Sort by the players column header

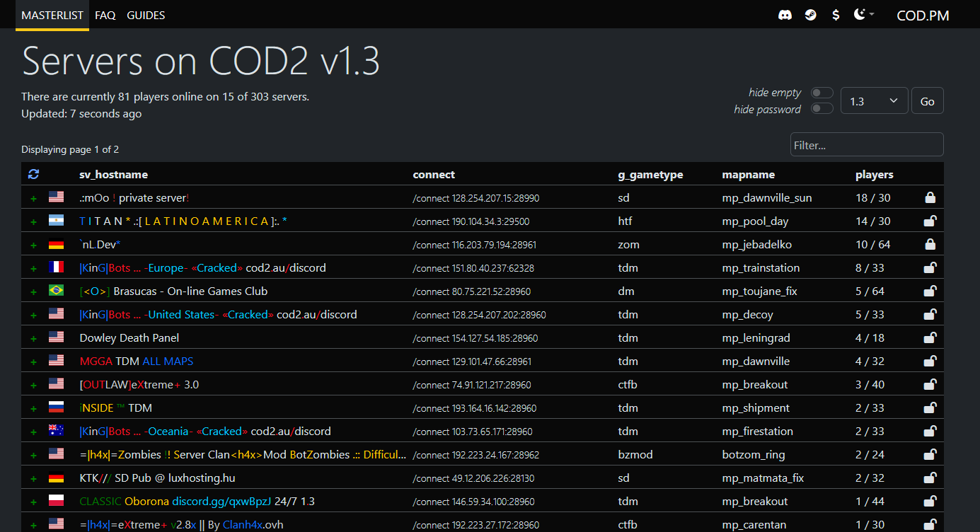(x=875, y=175)
